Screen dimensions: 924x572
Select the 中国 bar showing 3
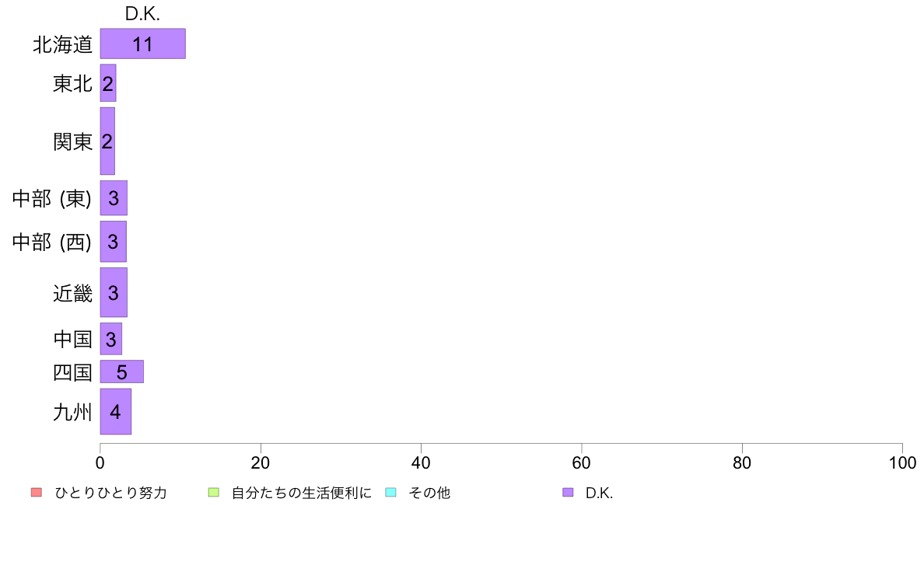pos(110,339)
